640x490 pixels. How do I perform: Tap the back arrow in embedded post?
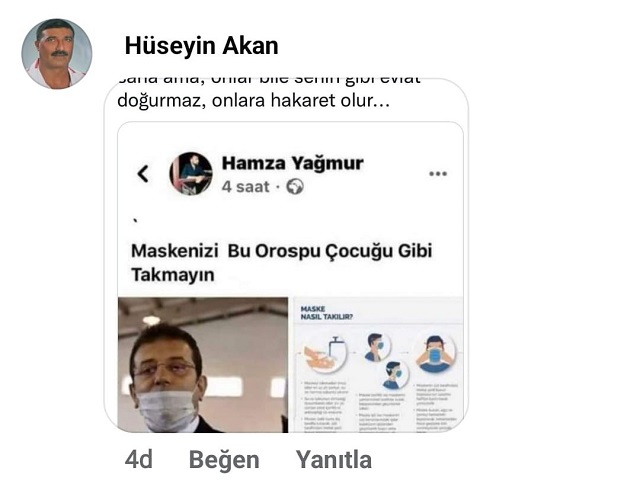tap(143, 174)
